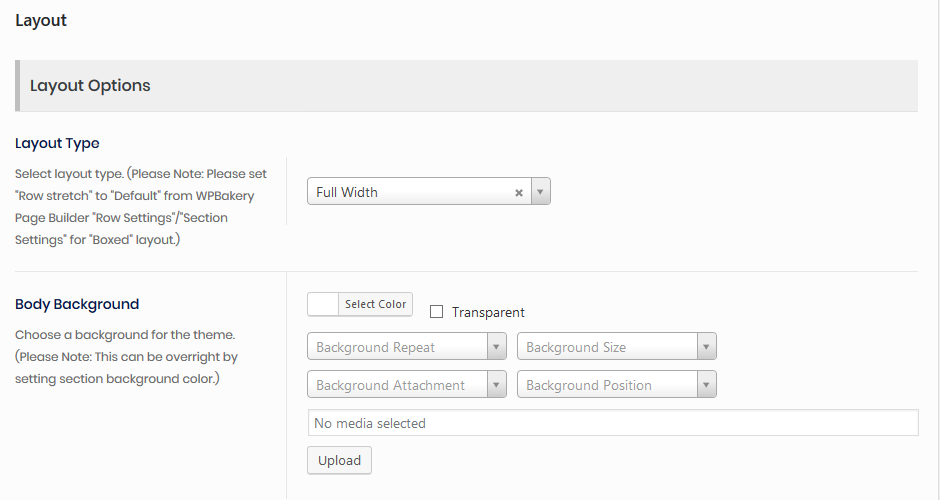Click the Background Attachment dropdown arrow

pos(497,385)
